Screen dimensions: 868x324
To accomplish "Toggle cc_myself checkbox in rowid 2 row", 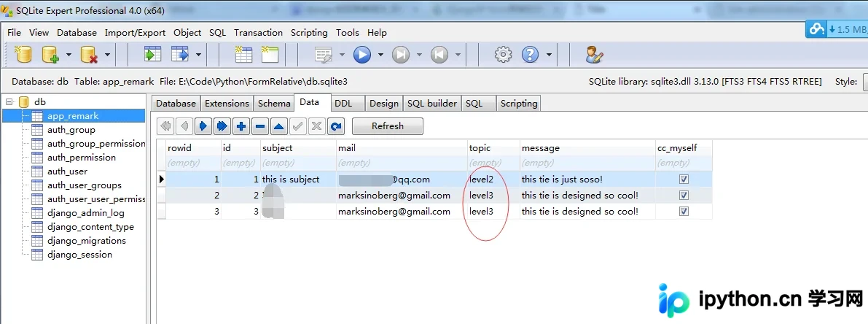I will click(684, 196).
